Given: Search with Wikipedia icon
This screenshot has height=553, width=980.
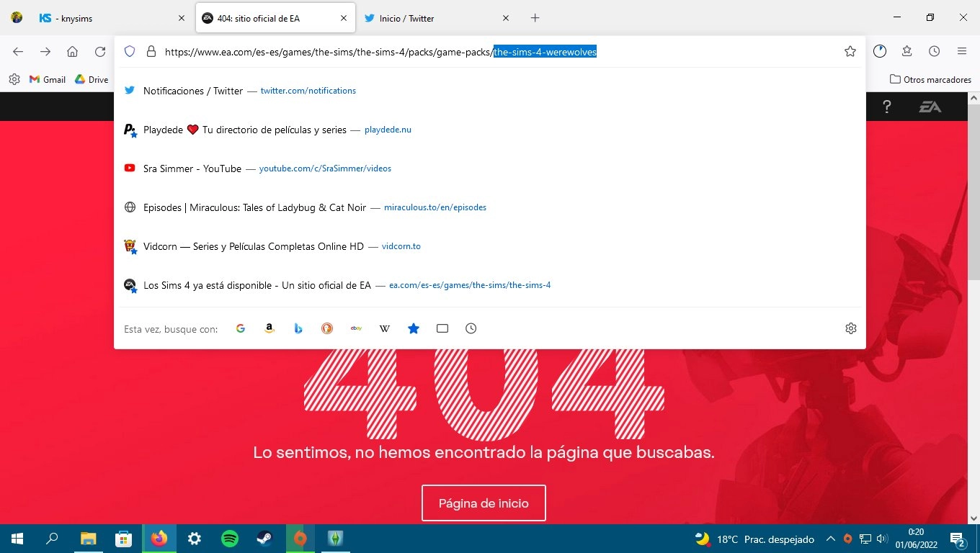Looking at the screenshot, I should click(x=385, y=328).
